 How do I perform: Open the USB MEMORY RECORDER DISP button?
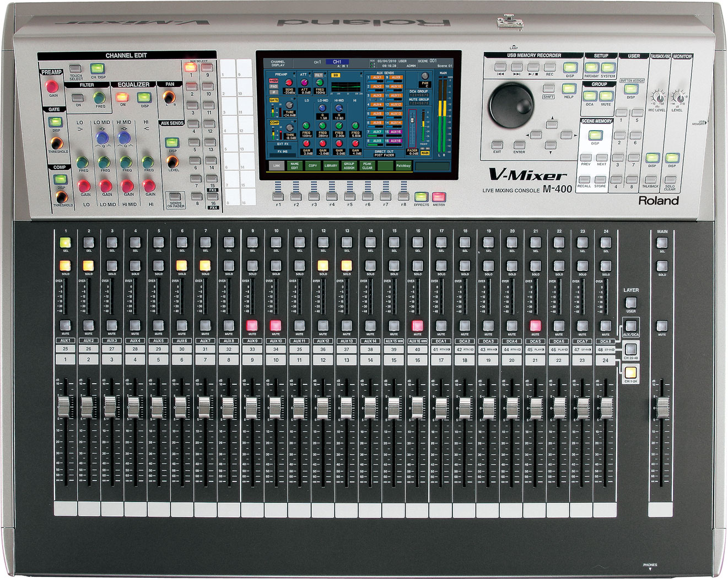tap(570, 68)
